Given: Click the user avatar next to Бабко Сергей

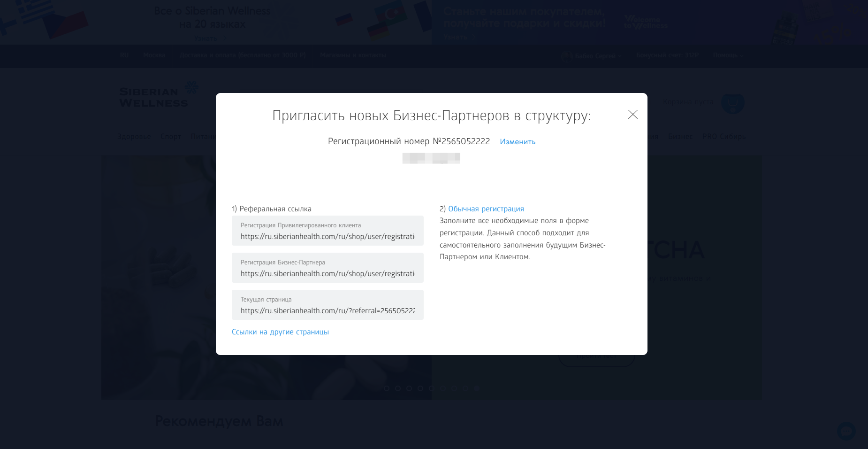Looking at the screenshot, I should [567, 56].
